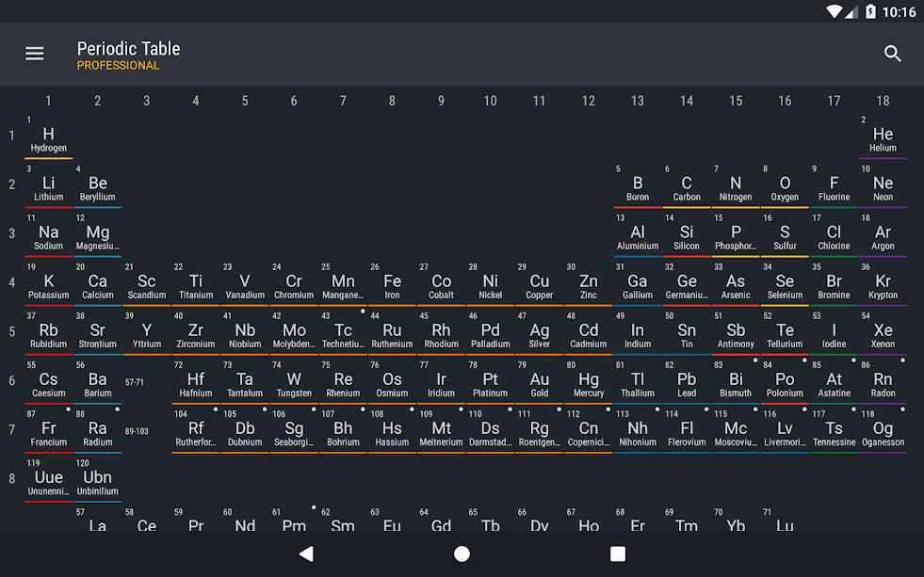The image size is (924, 577).
Task: Open the Iron (Fe) element
Action: pyautogui.click(x=392, y=285)
